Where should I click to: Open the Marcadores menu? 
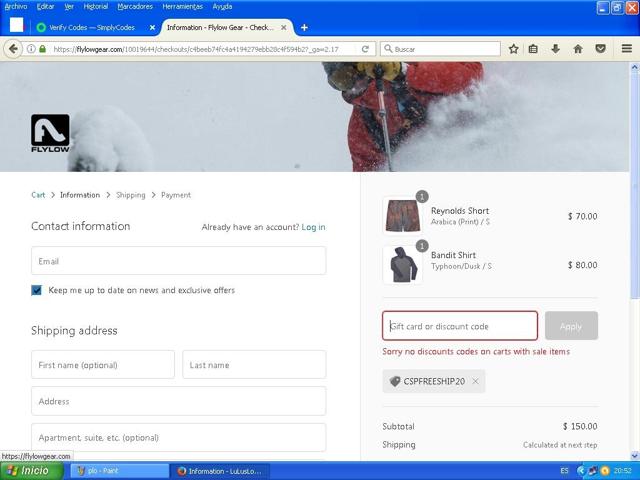[x=135, y=7]
